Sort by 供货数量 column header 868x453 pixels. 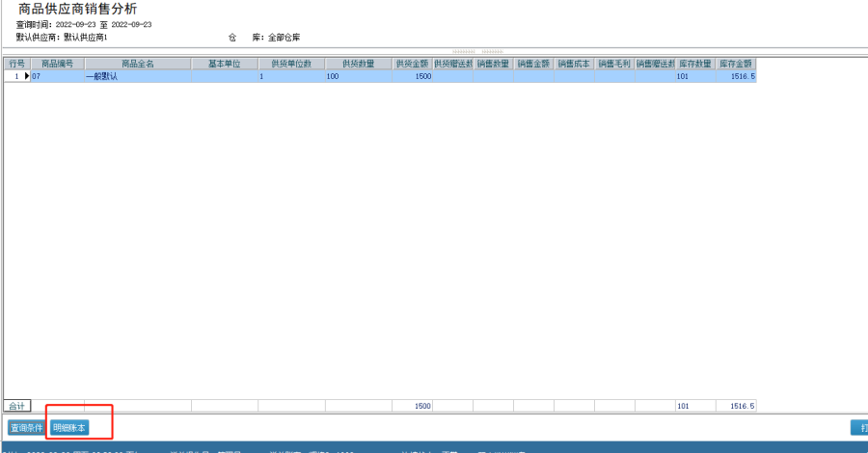[x=359, y=64]
